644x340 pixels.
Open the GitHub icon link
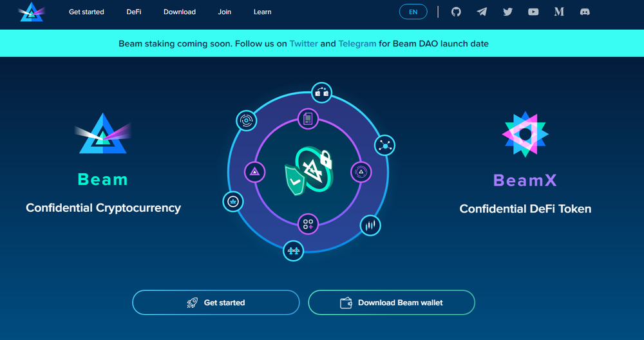[456, 12]
